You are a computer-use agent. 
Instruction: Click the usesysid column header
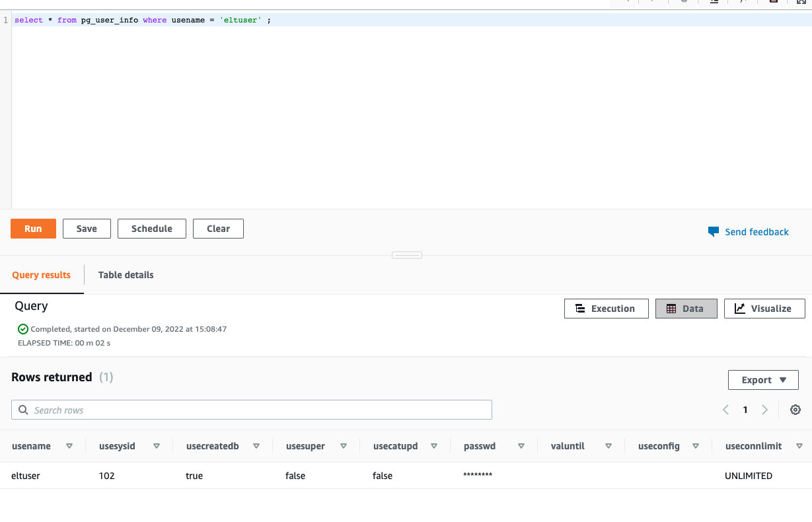(x=117, y=446)
